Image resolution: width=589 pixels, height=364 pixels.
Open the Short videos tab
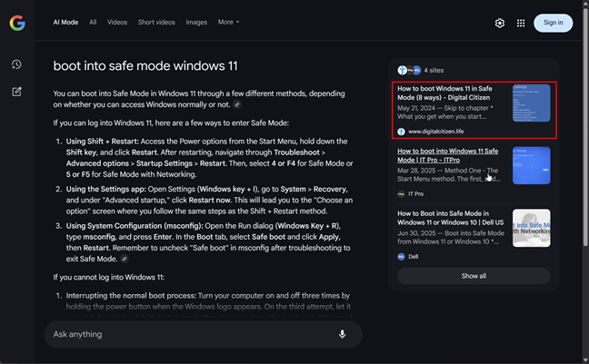pos(156,22)
